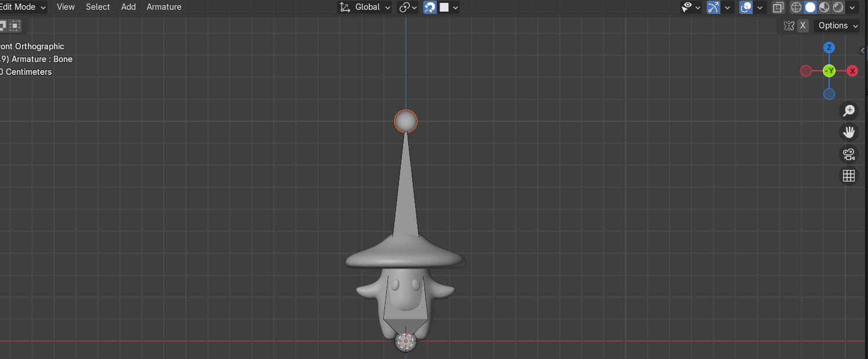
Task: Toggle X-axis mirror button
Action: [802, 26]
